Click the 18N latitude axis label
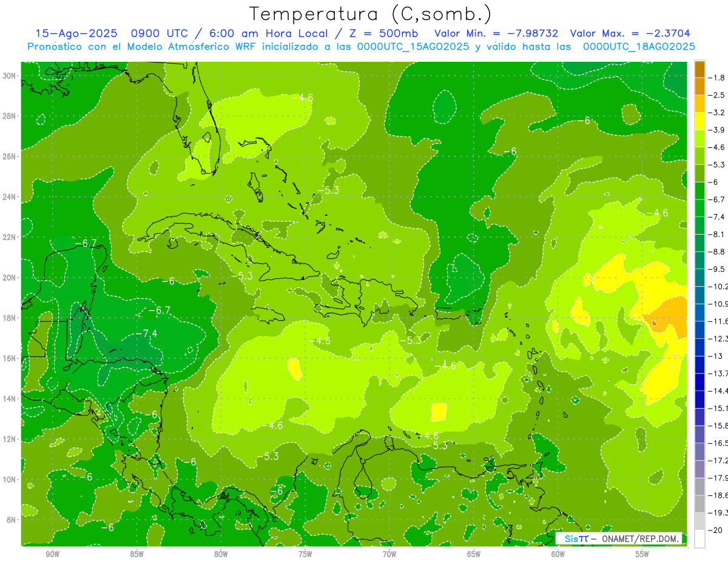Viewport: 728px width, 562px height. (9, 318)
